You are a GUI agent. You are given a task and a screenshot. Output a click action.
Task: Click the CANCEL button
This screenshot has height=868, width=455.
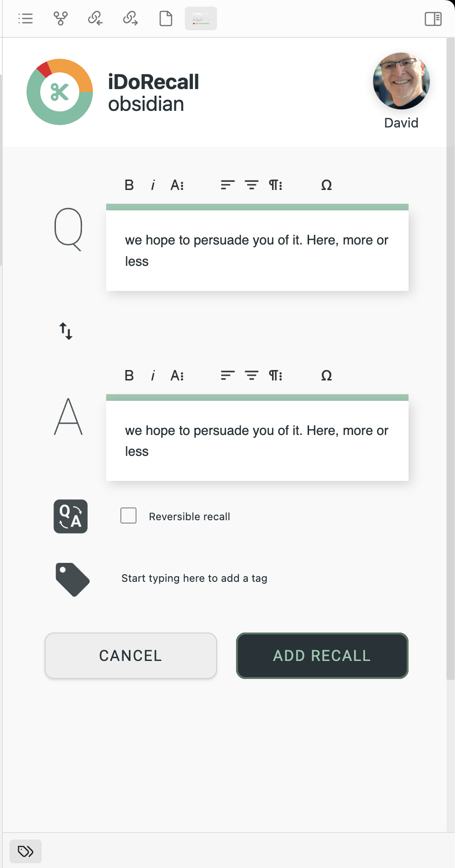130,656
